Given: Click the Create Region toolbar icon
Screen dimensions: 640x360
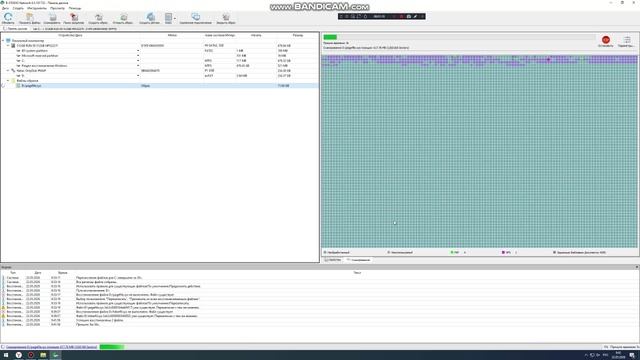Looking at the screenshot, I should tap(150, 18).
